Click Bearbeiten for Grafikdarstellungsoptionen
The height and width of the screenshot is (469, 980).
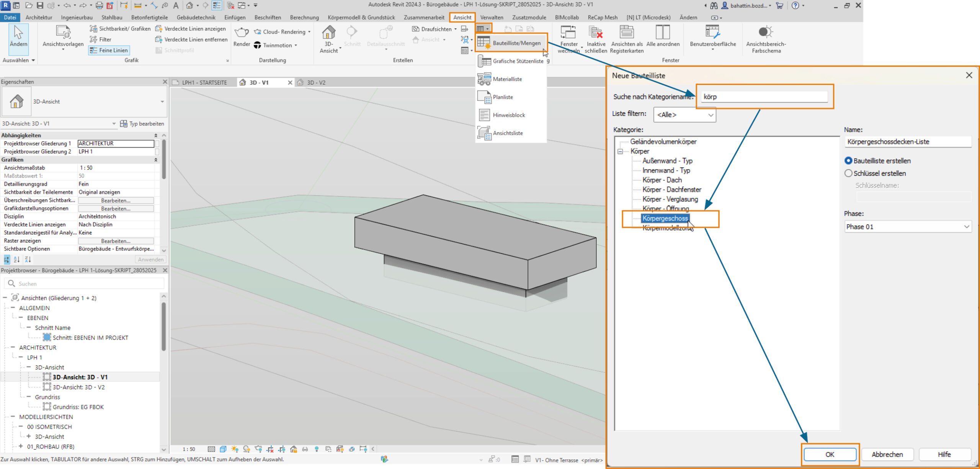pyautogui.click(x=116, y=209)
